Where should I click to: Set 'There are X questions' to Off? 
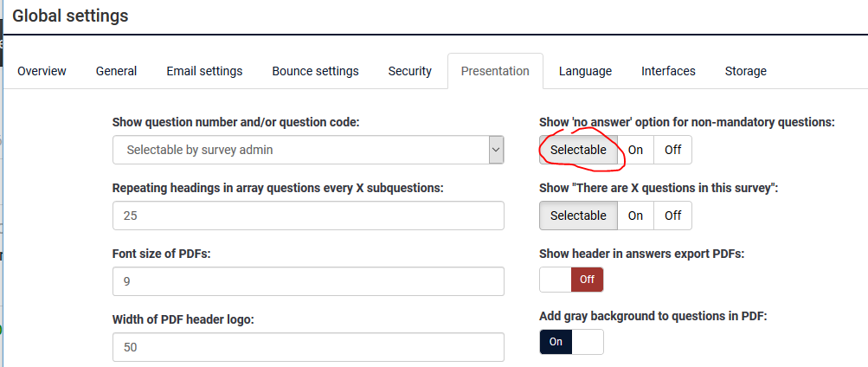(x=672, y=216)
